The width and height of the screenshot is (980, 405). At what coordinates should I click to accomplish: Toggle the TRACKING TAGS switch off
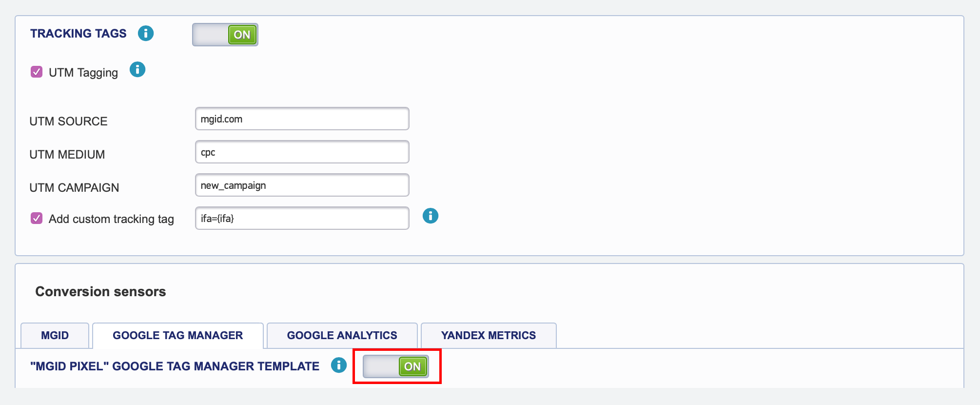(x=225, y=35)
